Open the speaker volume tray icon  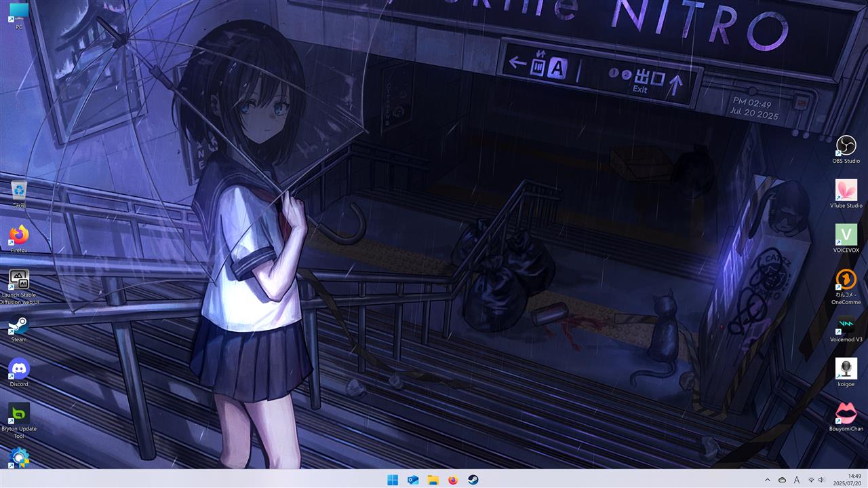821,480
